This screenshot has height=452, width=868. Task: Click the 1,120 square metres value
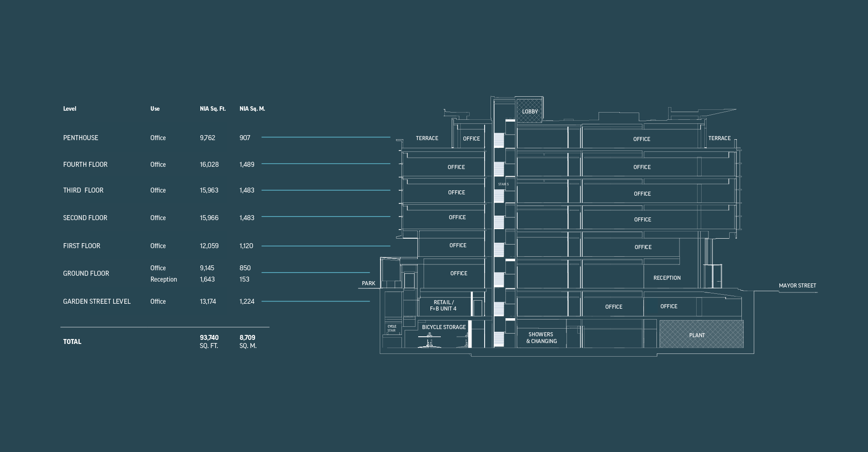pyautogui.click(x=246, y=246)
